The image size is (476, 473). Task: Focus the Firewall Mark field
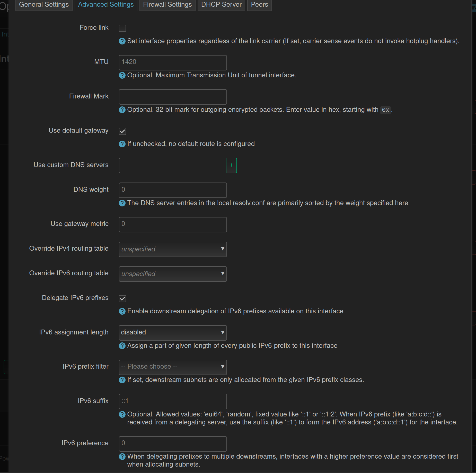[x=173, y=97]
